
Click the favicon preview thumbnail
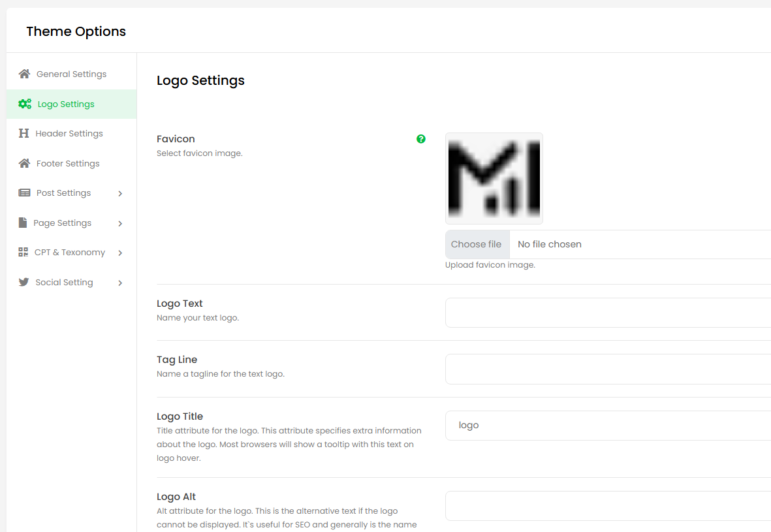[494, 179]
